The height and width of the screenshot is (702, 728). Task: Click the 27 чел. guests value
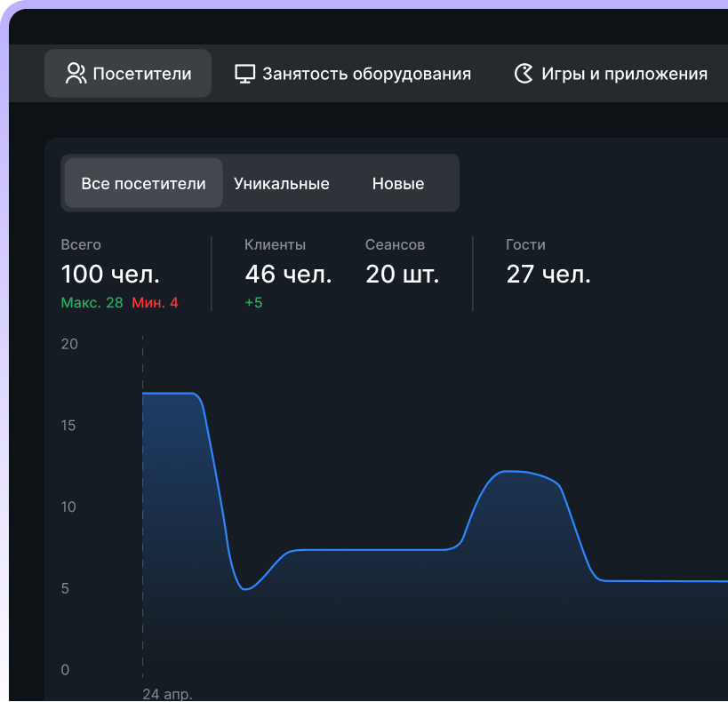click(548, 274)
